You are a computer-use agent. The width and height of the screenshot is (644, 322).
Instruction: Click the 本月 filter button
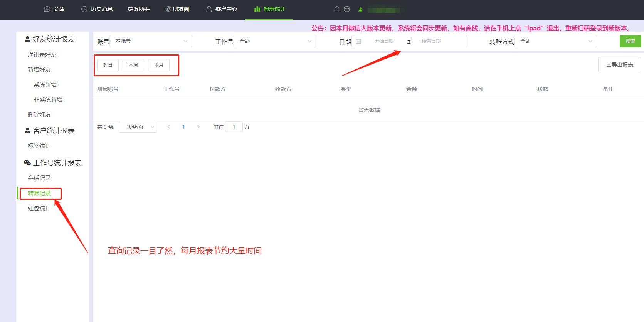click(x=159, y=65)
